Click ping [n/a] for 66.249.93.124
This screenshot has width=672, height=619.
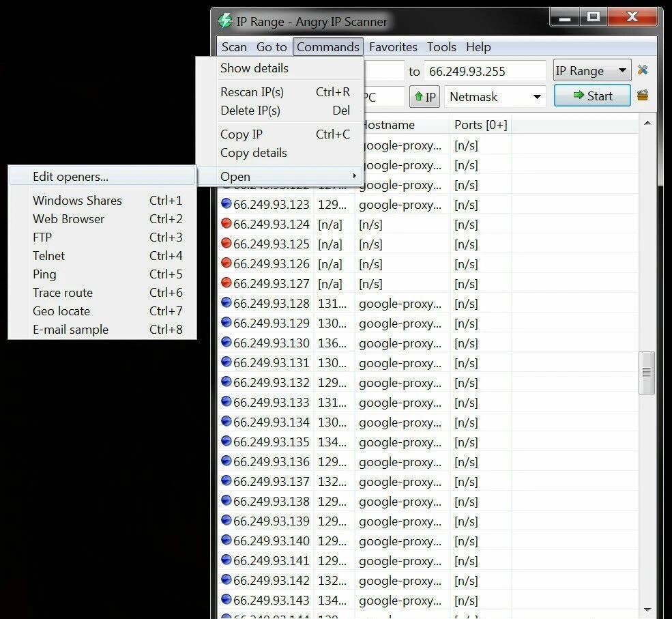[x=330, y=225]
